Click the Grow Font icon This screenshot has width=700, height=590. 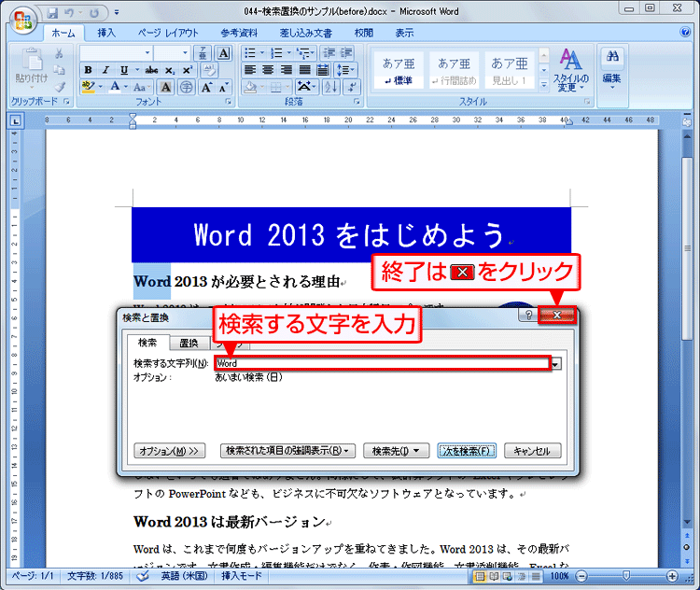point(206,87)
